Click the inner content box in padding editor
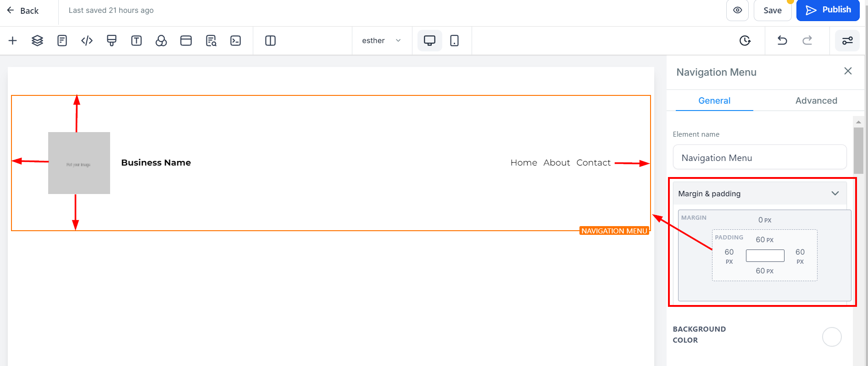 (765, 255)
